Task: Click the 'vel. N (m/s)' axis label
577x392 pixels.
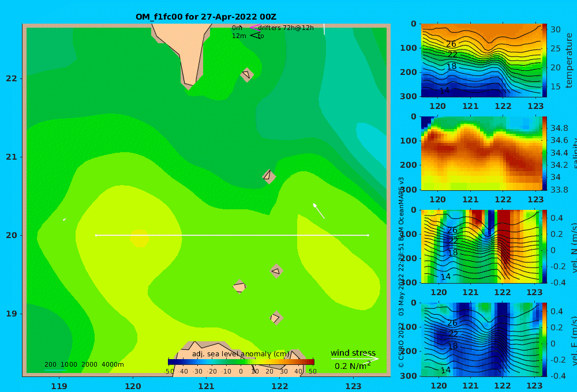Action: (574, 247)
